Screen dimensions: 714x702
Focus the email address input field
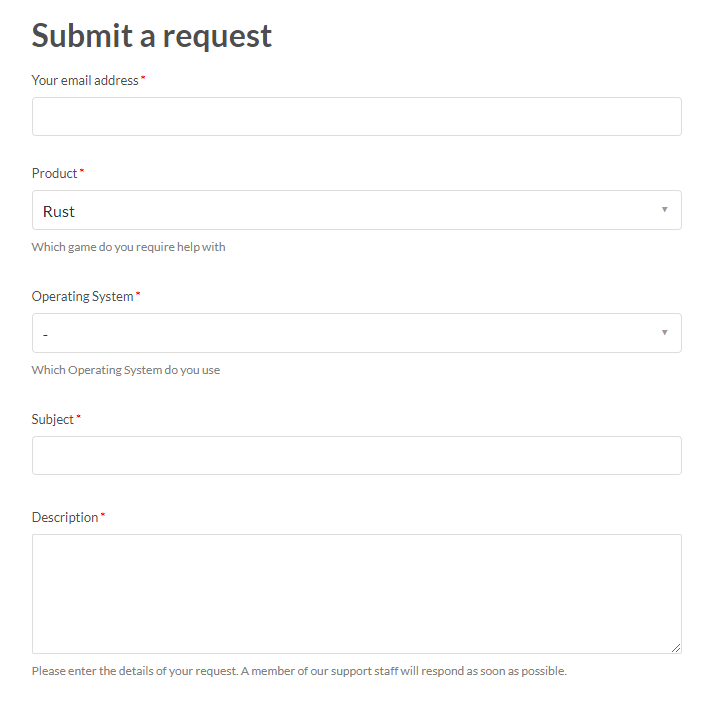pyautogui.click(x=357, y=117)
